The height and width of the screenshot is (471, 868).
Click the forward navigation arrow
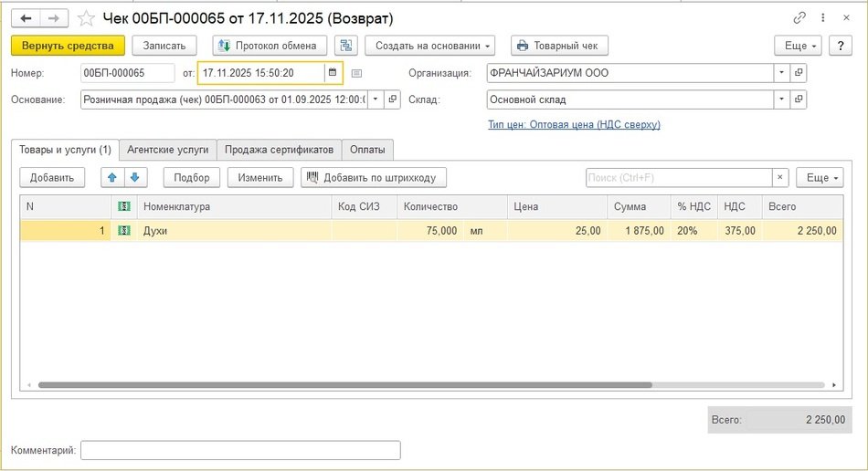coord(54,18)
